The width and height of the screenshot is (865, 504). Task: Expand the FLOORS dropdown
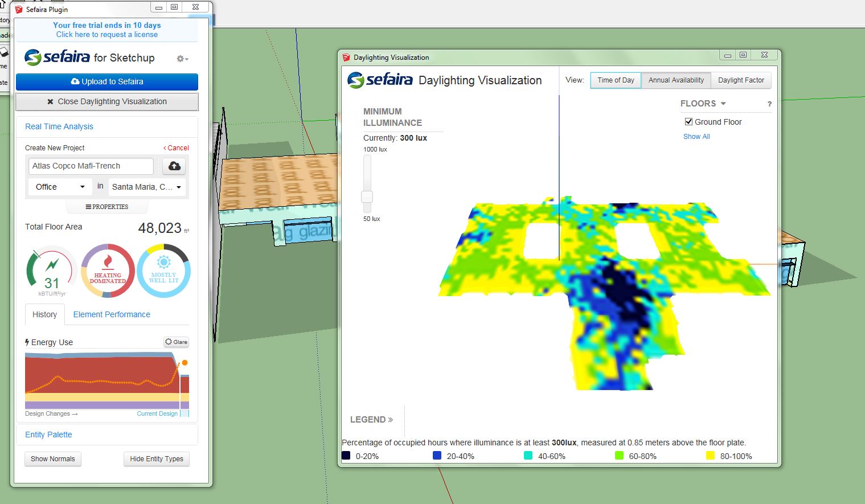pyautogui.click(x=703, y=103)
